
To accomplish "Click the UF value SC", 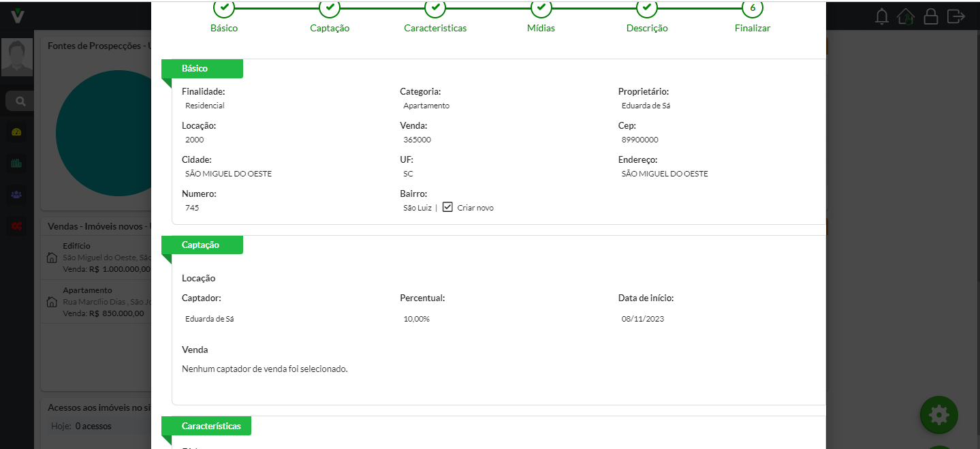I will pyautogui.click(x=408, y=174).
